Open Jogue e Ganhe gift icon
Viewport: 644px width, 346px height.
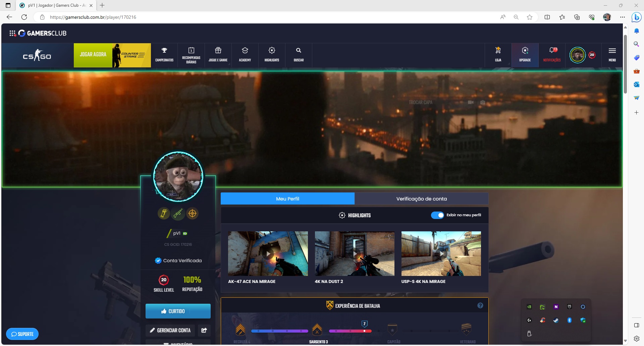(x=218, y=55)
